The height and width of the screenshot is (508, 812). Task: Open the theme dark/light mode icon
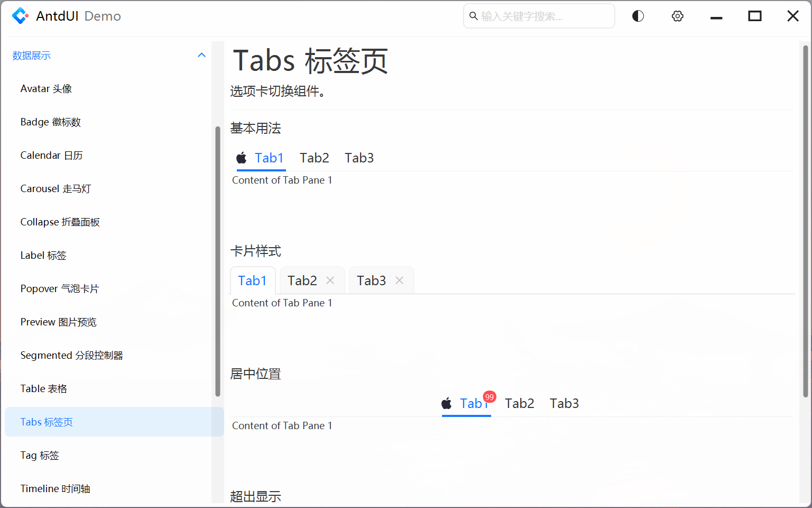click(x=638, y=16)
